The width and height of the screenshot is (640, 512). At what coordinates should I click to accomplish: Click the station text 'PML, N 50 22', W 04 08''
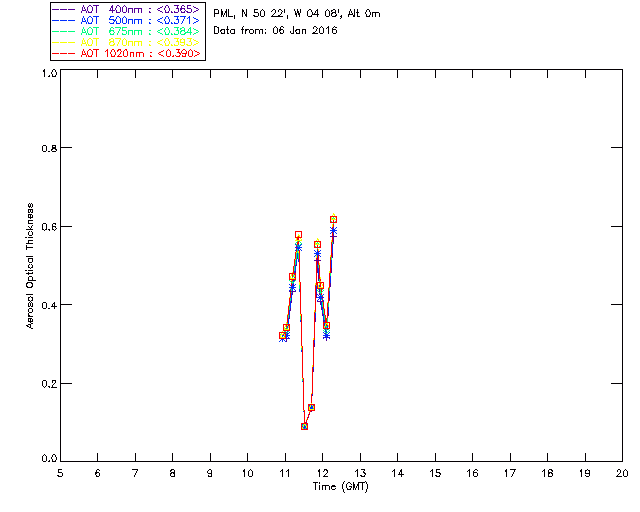(278, 13)
